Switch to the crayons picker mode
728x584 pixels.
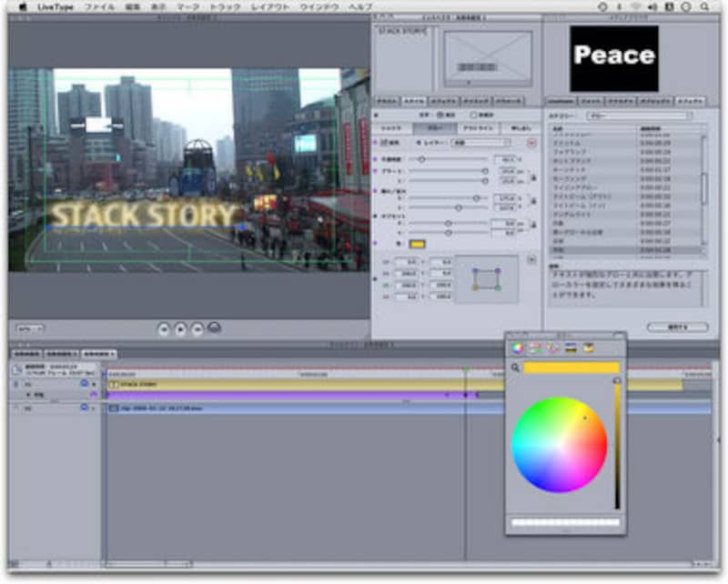click(x=588, y=347)
